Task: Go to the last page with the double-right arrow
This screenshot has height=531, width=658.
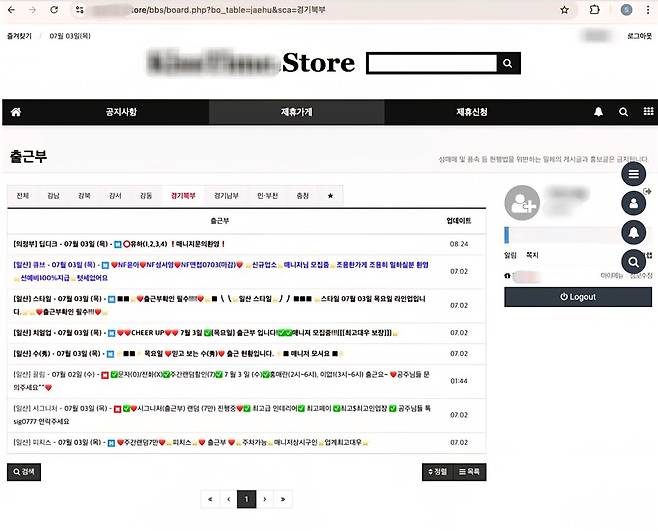Action: tap(283, 499)
